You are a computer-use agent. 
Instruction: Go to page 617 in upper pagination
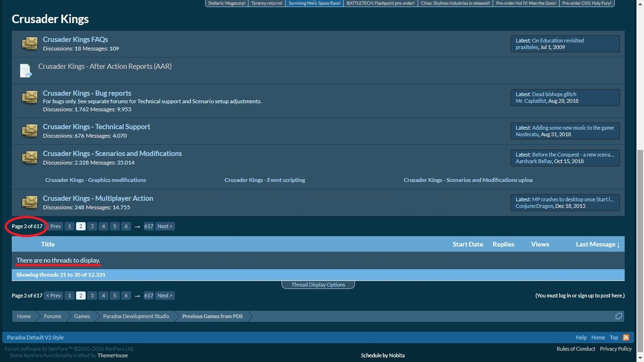click(x=148, y=226)
